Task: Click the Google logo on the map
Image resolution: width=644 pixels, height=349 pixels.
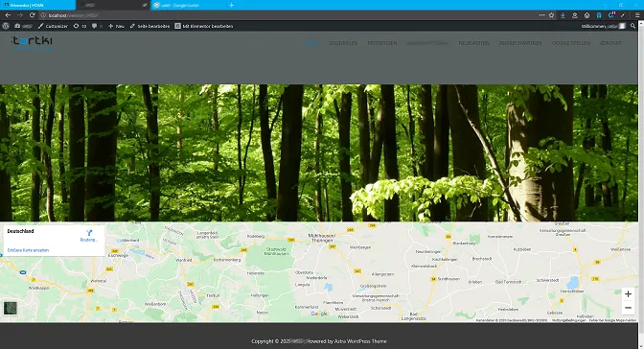Action: (x=319, y=314)
